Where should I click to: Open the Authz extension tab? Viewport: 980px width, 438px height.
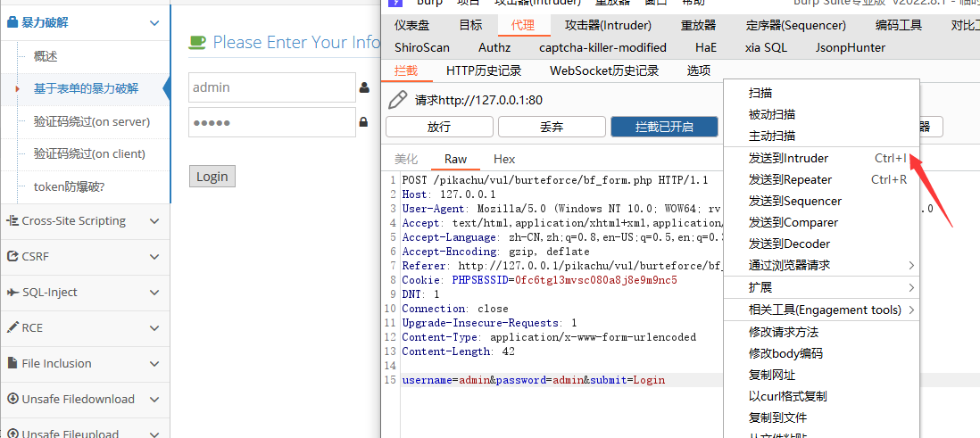coord(494,47)
